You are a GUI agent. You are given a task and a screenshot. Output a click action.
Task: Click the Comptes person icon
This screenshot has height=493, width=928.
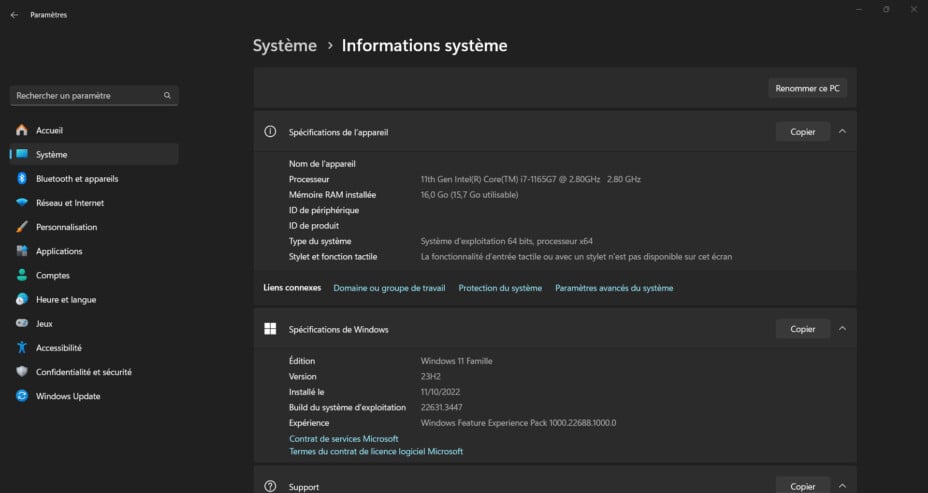point(22,275)
